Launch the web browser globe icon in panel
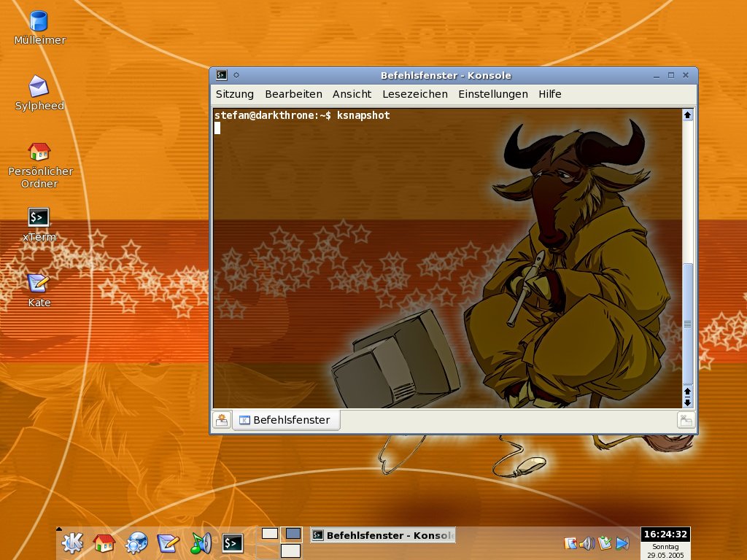747x560 pixels. (136, 542)
